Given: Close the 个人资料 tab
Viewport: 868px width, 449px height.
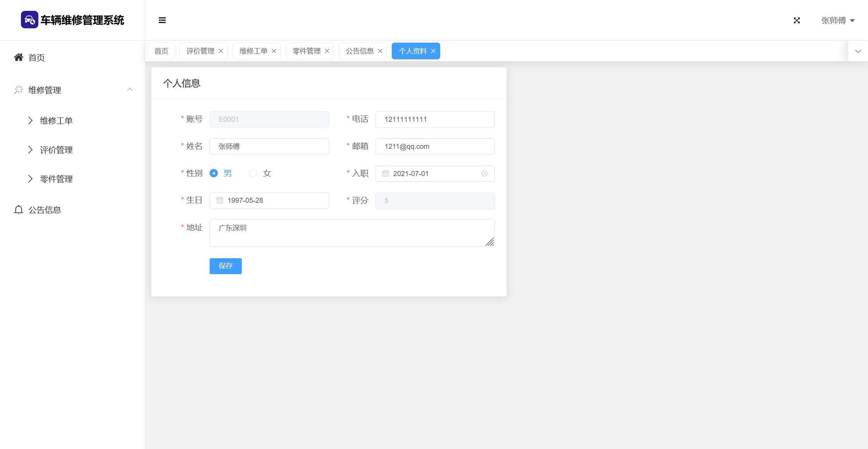Looking at the screenshot, I should 433,51.
